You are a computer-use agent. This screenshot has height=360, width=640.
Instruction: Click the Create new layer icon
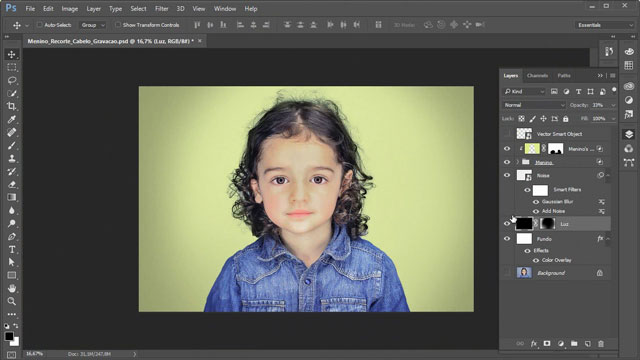point(587,344)
